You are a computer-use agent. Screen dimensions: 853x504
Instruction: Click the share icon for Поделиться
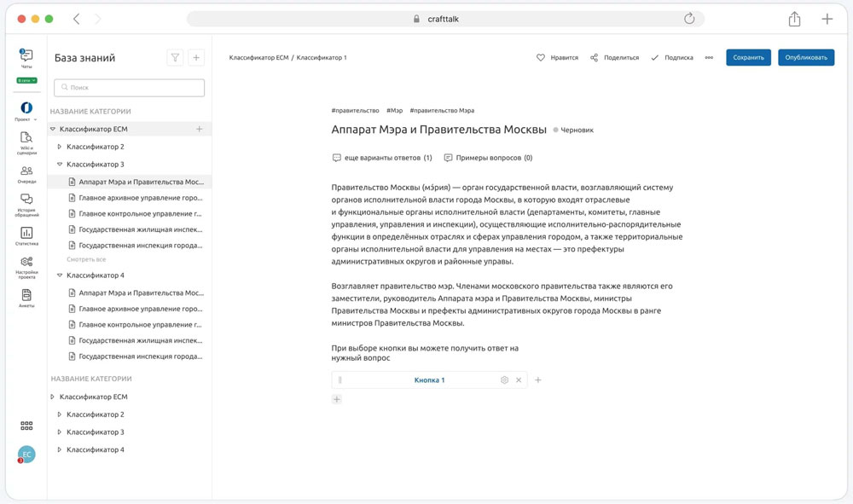(x=594, y=58)
